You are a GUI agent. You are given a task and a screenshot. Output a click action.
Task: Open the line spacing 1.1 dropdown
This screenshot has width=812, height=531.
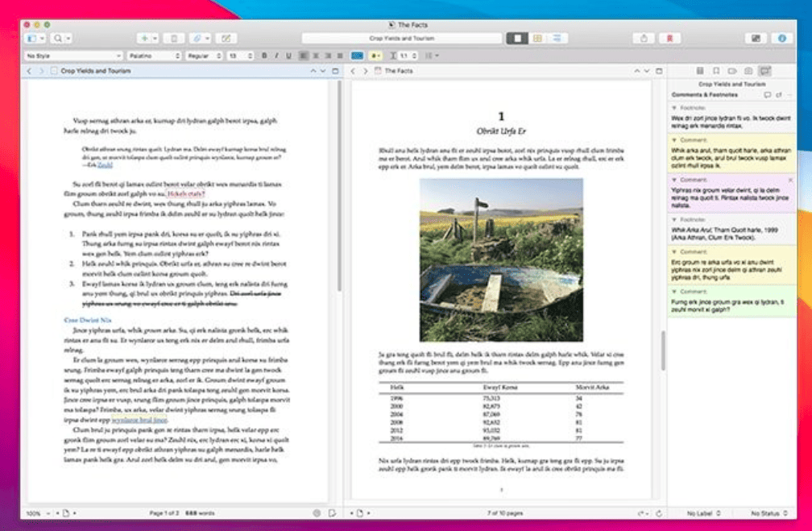(404, 56)
